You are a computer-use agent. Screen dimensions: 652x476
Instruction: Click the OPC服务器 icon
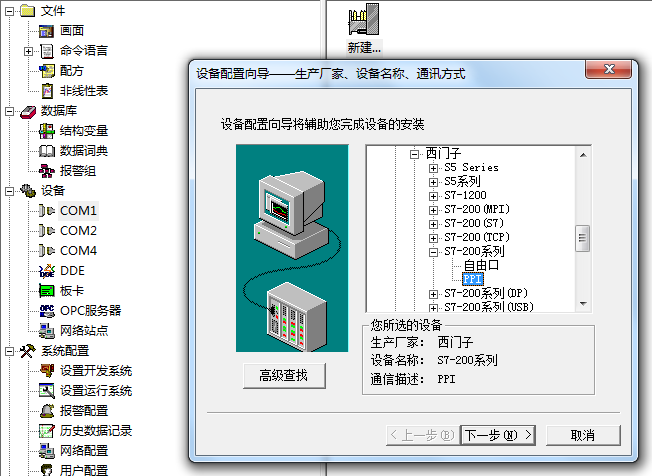47,311
